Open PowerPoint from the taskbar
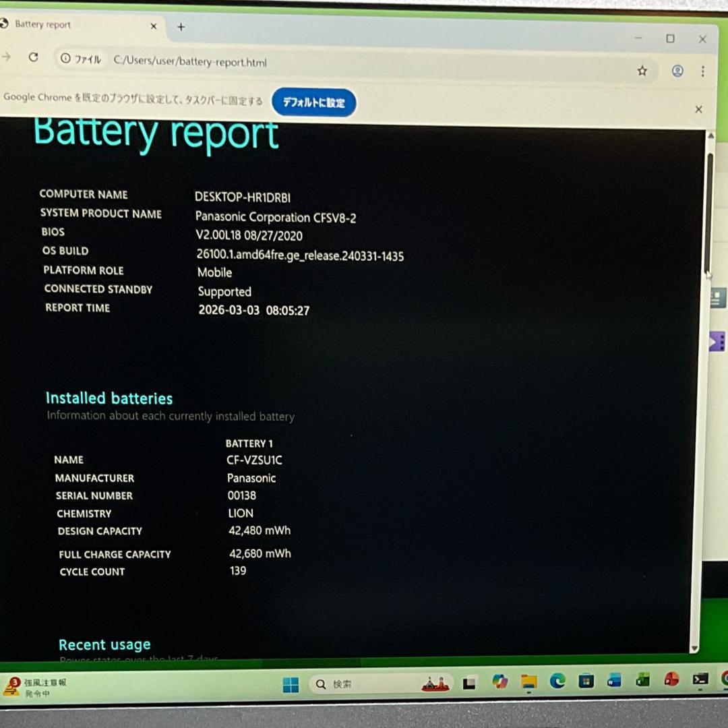 [x=671, y=679]
